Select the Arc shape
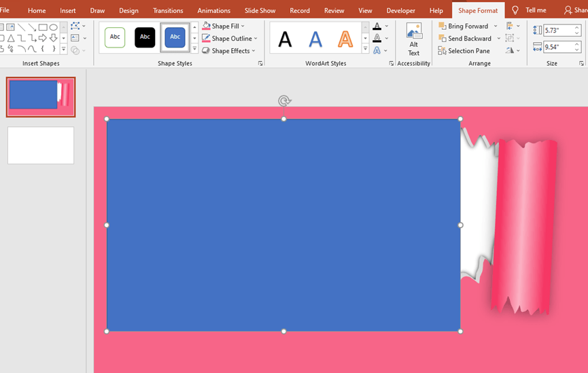The image size is (588, 373). [x=21, y=49]
